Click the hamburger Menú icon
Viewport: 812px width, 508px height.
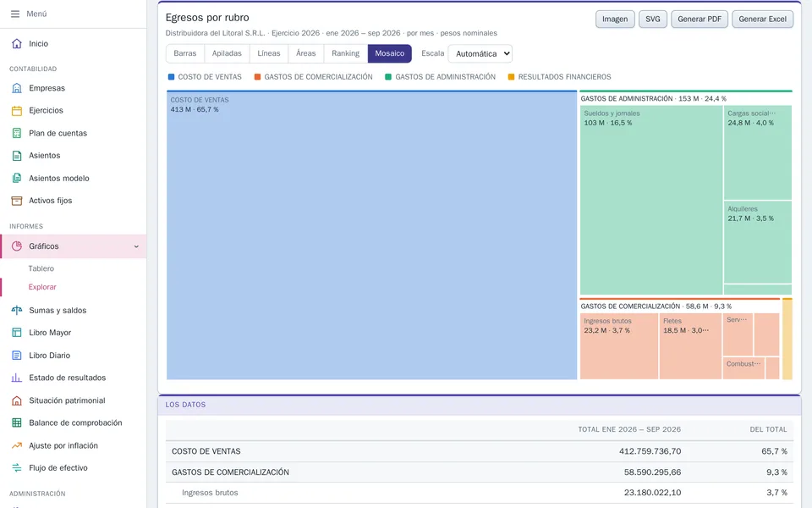pyautogui.click(x=15, y=14)
